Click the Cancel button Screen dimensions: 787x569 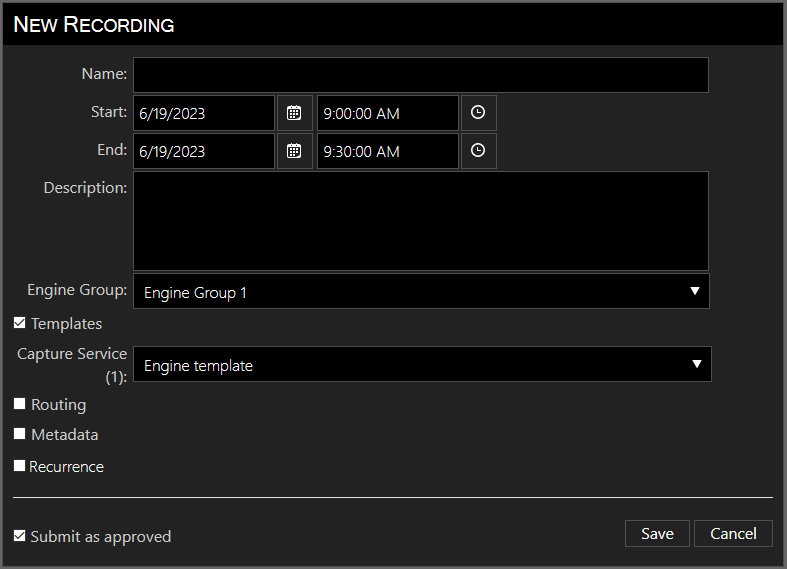click(733, 534)
